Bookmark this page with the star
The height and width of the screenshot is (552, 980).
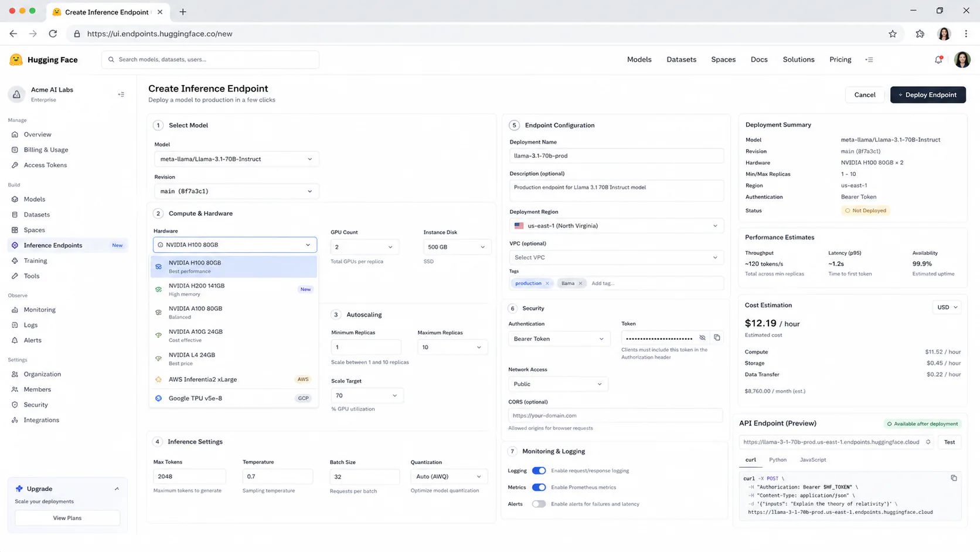point(893,34)
